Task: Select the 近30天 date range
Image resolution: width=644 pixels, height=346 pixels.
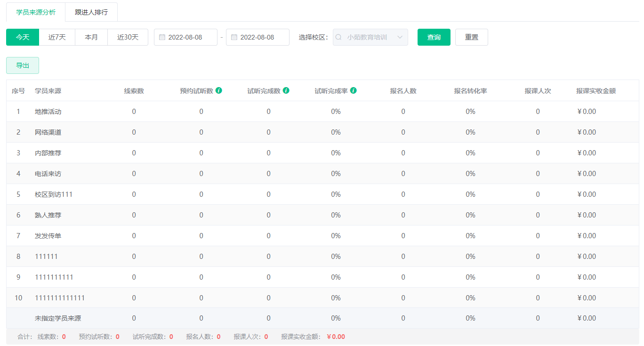Action: (128, 37)
